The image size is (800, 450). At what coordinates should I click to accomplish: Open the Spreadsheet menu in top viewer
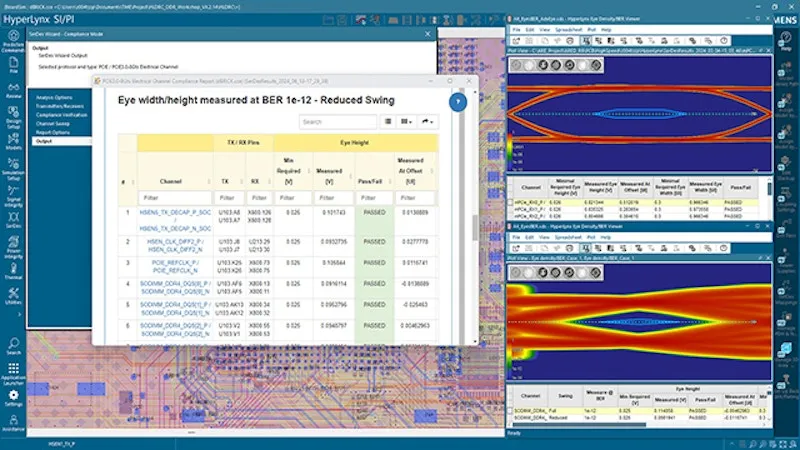[x=568, y=30]
